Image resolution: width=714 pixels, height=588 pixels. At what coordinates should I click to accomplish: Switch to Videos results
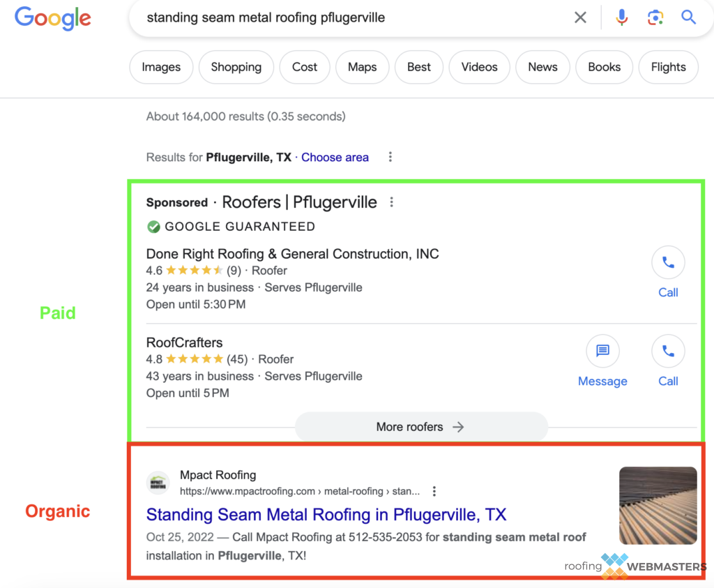pyautogui.click(x=480, y=68)
